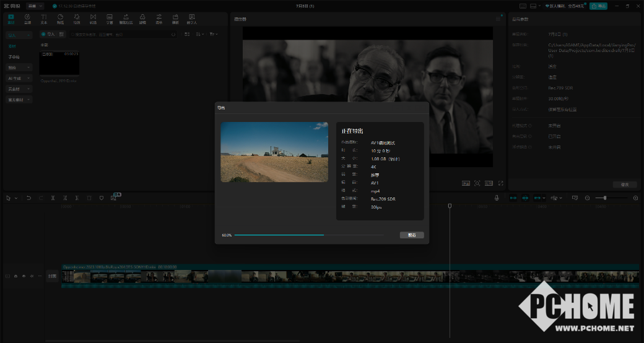Expand the AI 生成 sidebar section
644x343 pixels.
pos(19,78)
